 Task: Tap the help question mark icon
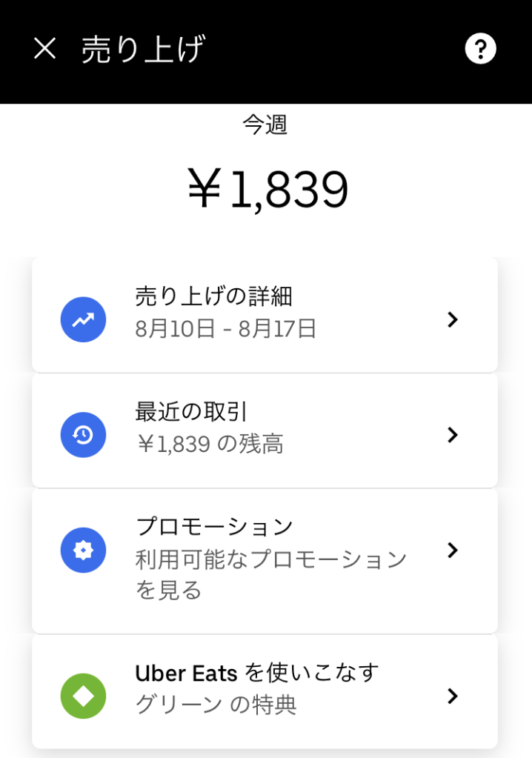click(x=480, y=49)
